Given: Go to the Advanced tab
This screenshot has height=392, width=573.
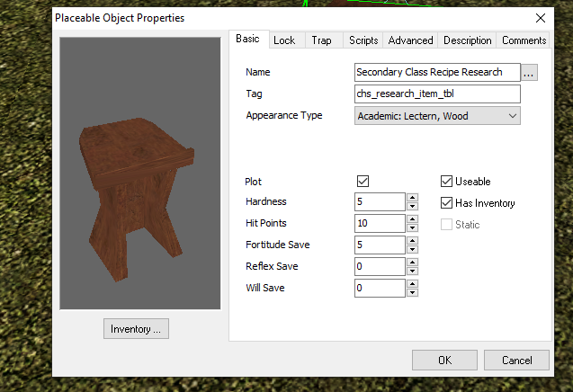Looking at the screenshot, I should point(410,40).
